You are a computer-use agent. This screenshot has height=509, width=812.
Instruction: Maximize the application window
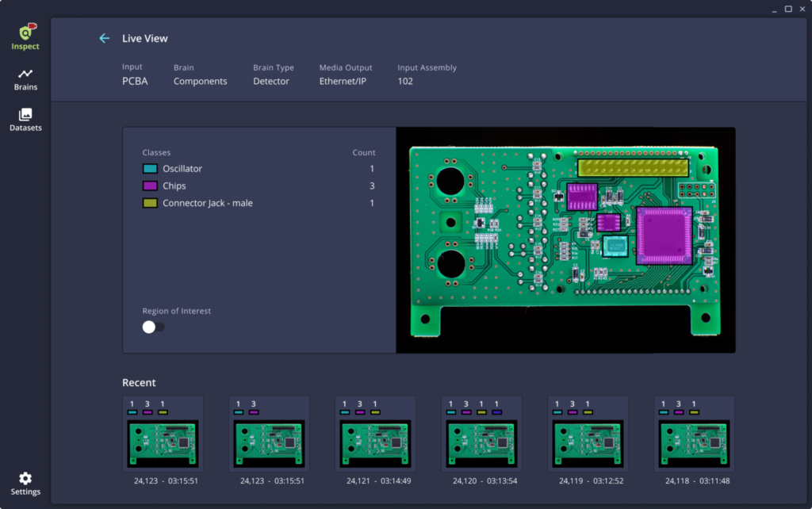point(788,9)
